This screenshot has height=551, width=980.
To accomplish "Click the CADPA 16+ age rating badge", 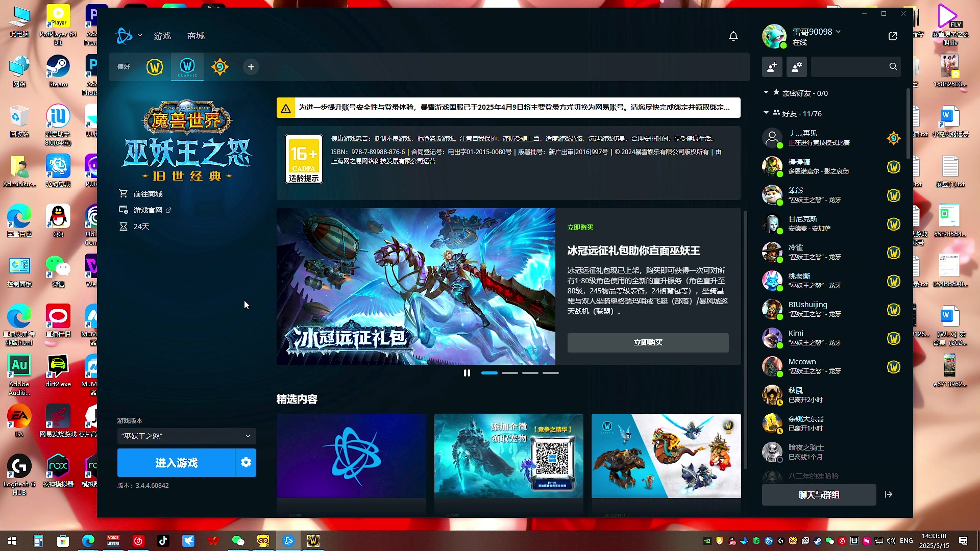I will (304, 159).
